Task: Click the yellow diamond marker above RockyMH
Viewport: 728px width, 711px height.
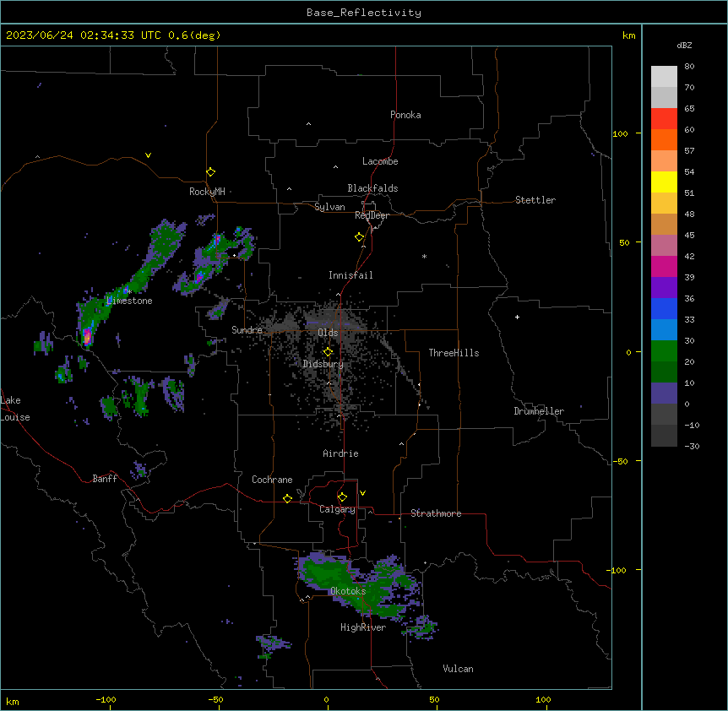Action: [210, 172]
